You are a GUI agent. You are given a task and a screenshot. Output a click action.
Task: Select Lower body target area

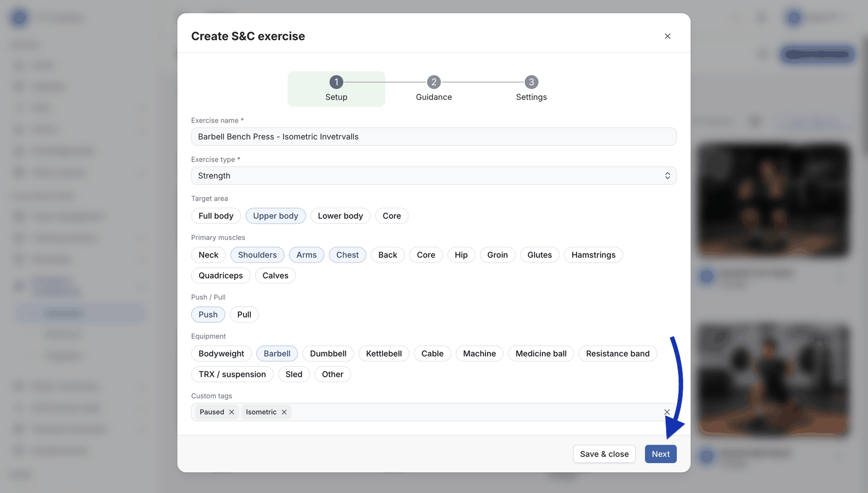(x=340, y=216)
